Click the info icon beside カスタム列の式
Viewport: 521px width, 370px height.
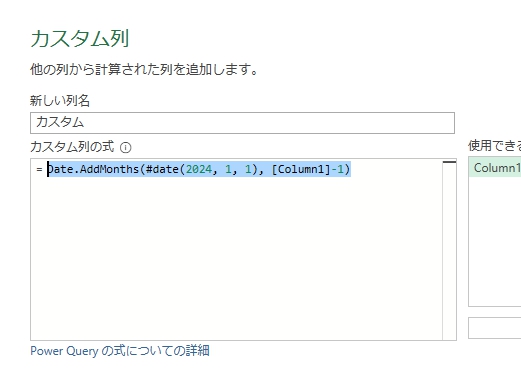tap(126, 147)
